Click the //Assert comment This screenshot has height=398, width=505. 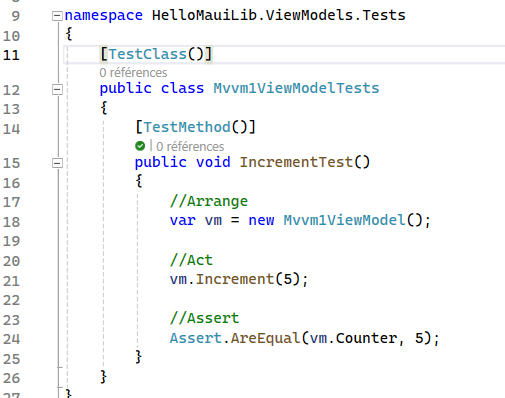pos(204,318)
